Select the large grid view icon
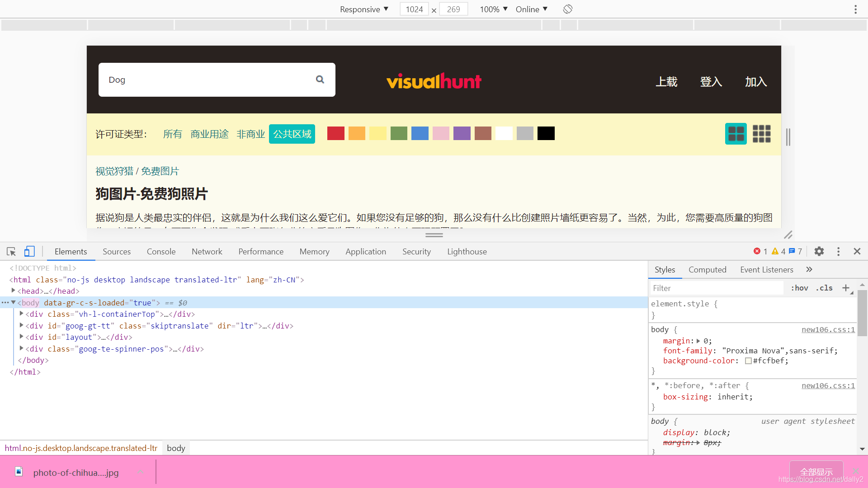The image size is (868, 488). 736,133
